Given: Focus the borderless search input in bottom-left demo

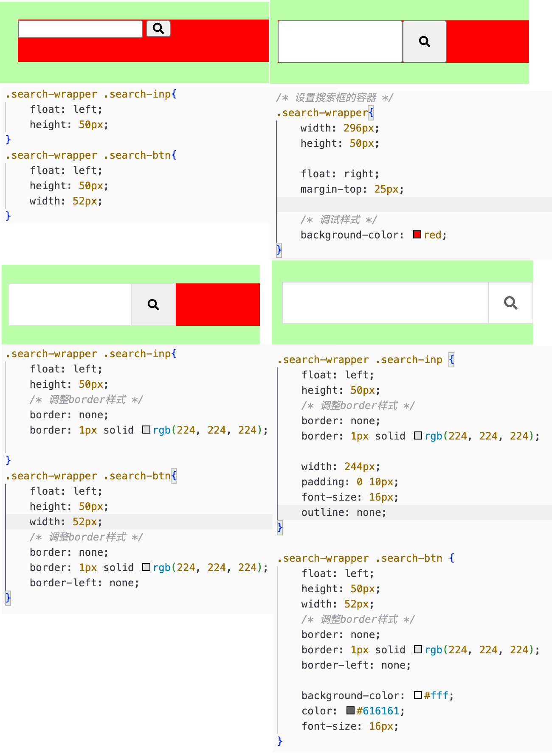Looking at the screenshot, I should click(70, 305).
